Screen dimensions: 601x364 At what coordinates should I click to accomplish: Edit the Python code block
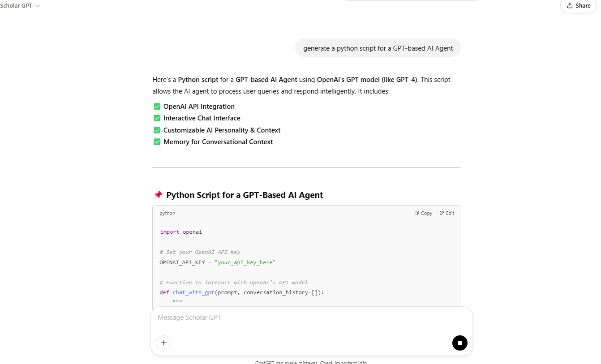[x=447, y=214]
